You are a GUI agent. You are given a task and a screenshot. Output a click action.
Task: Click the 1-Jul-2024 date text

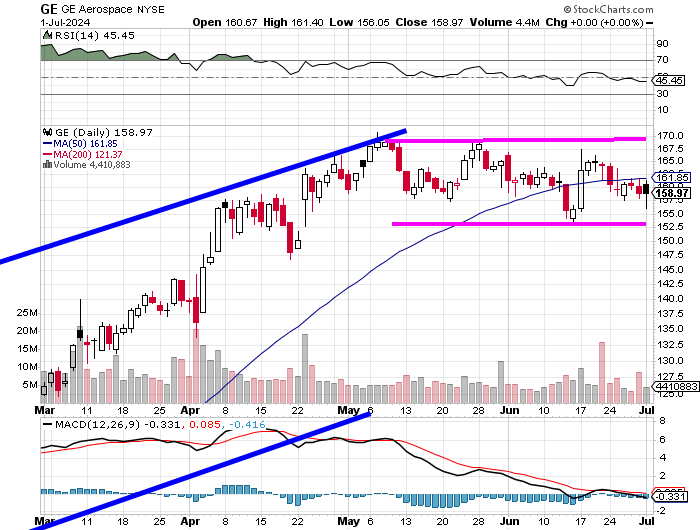tap(65, 22)
